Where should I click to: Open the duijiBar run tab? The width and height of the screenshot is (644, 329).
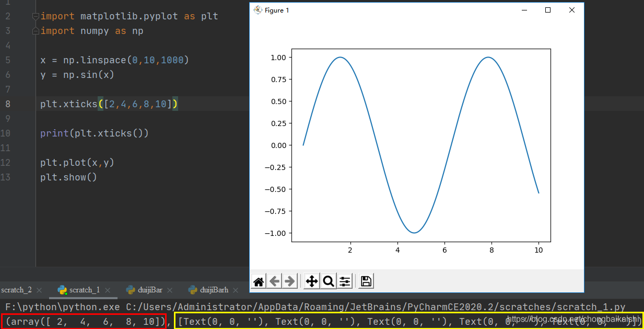coord(150,290)
